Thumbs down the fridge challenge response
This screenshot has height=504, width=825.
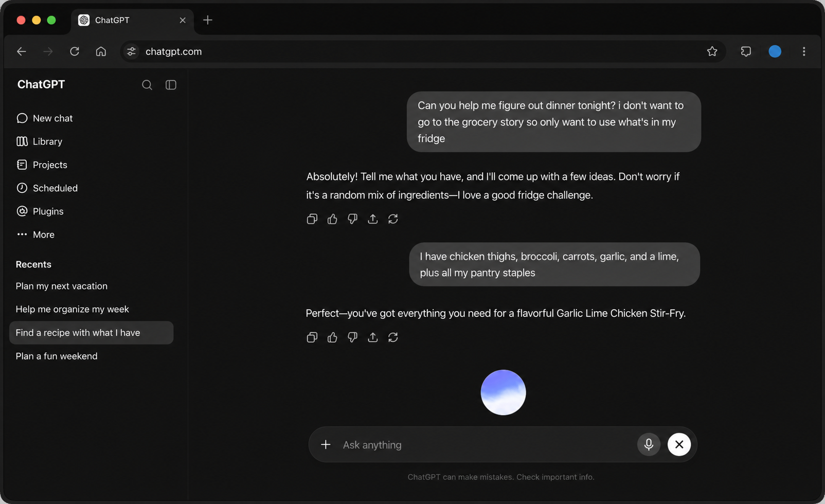[352, 219]
